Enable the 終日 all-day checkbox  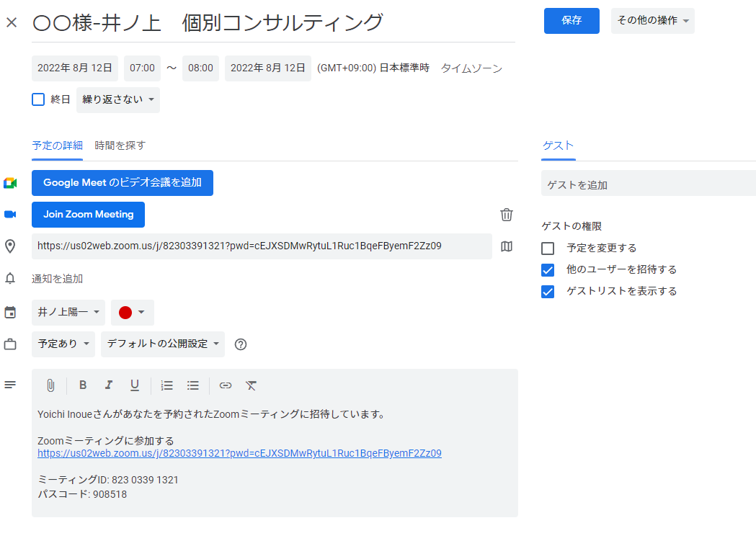coord(39,99)
